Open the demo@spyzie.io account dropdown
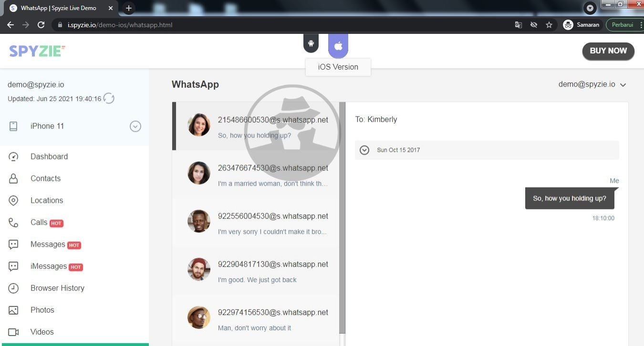644x346 pixels. (x=592, y=84)
